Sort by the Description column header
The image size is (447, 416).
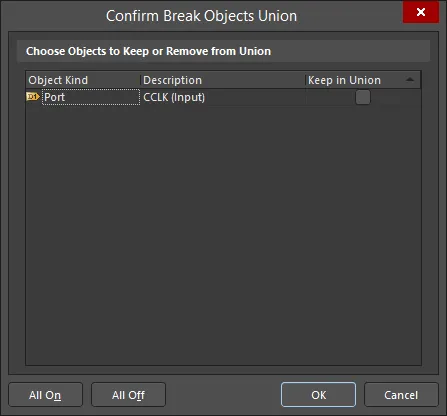[x=223, y=80]
